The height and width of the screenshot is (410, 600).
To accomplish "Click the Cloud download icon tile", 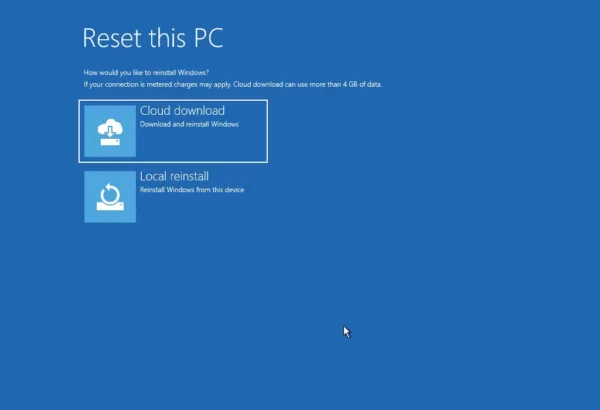I will (x=110, y=131).
